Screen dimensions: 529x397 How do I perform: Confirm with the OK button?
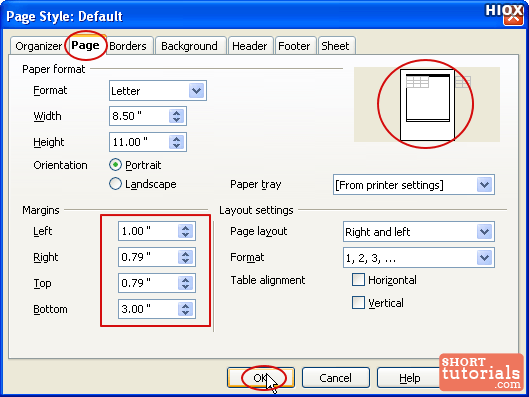tap(261, 378)
